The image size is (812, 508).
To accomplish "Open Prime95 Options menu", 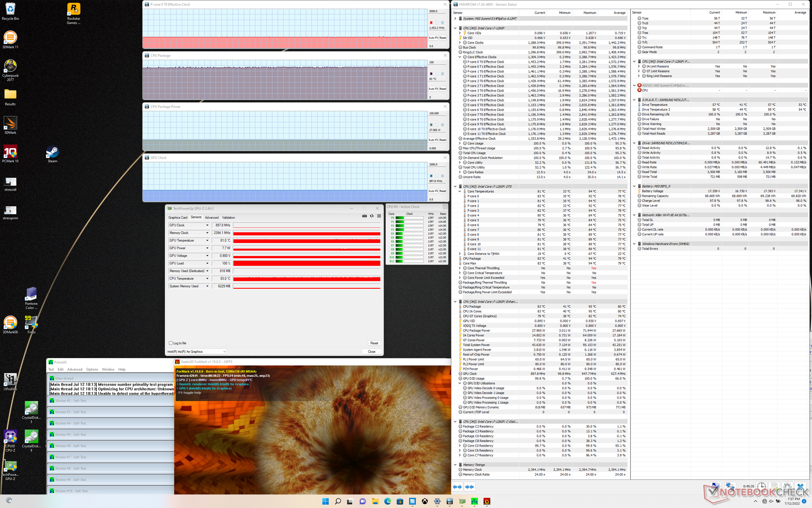I will coord(92,370).
